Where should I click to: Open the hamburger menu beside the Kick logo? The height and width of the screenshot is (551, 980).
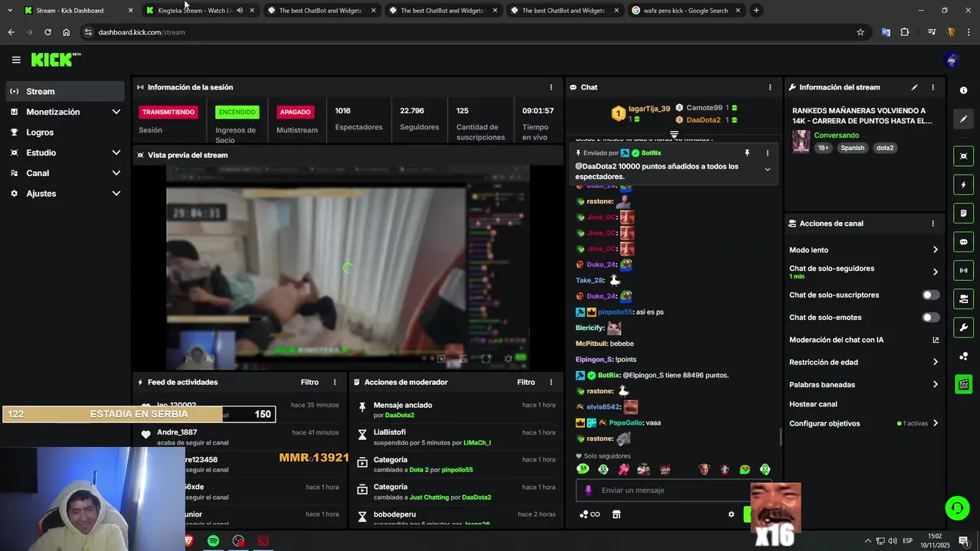click(16, 60)
